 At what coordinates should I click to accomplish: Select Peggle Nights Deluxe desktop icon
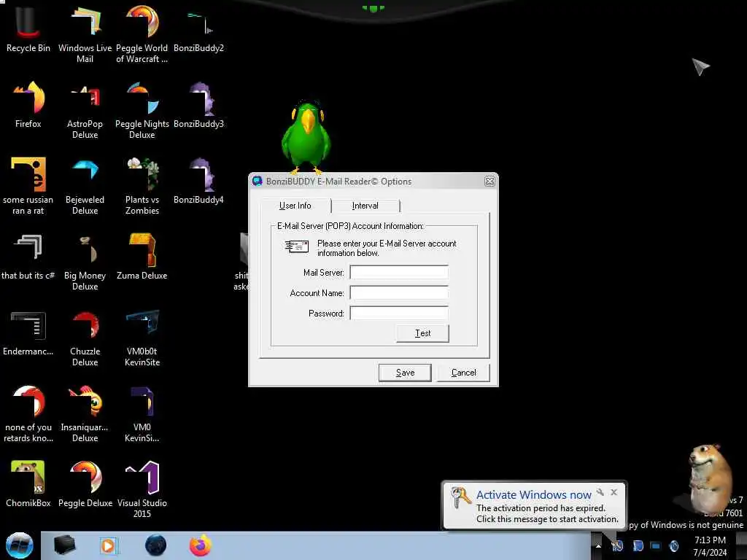pyautogui.click(x=142, y=111)
